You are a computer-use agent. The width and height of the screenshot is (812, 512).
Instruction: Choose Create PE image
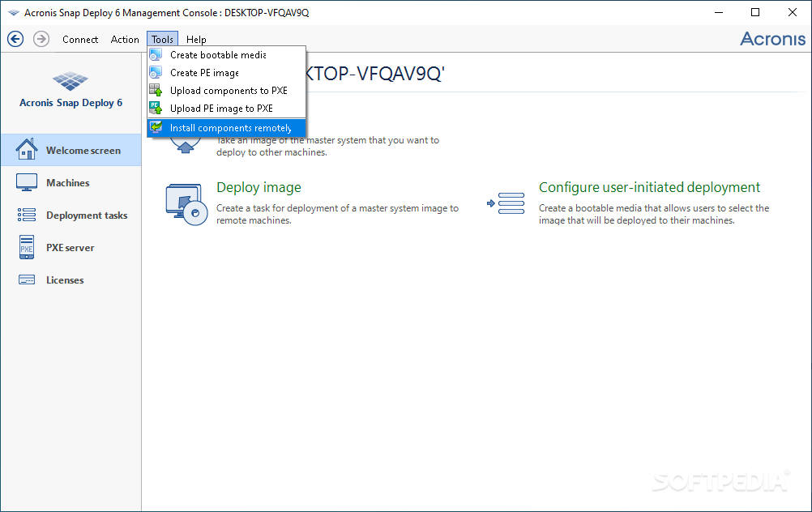pos(226,73)
